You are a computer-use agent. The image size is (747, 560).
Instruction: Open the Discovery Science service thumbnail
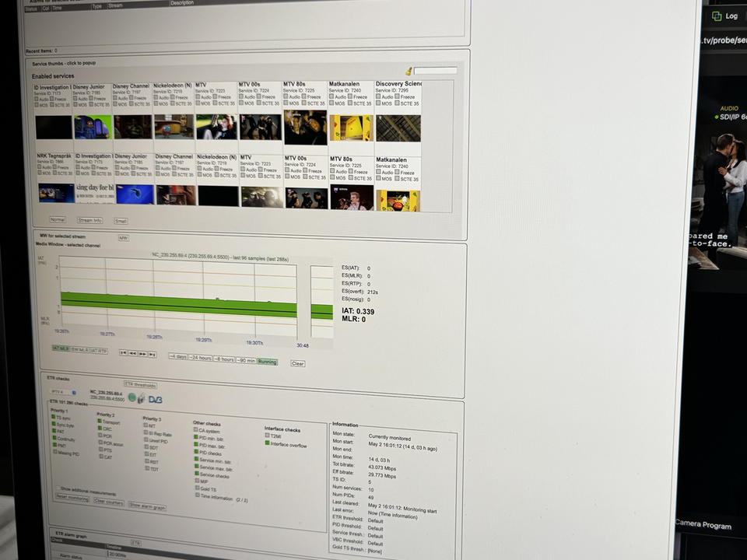[x=398, y=126]
